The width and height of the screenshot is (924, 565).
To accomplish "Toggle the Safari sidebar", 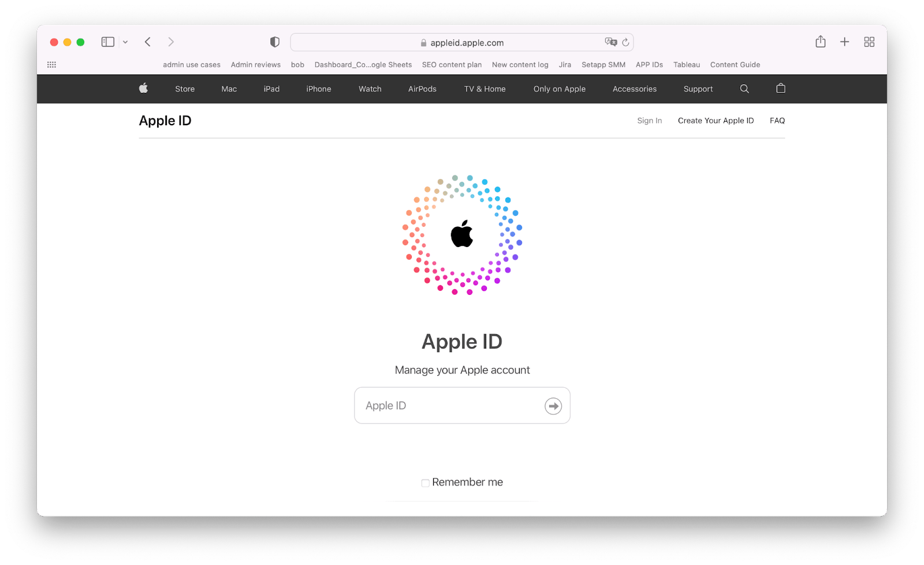I will pos(107,42).
